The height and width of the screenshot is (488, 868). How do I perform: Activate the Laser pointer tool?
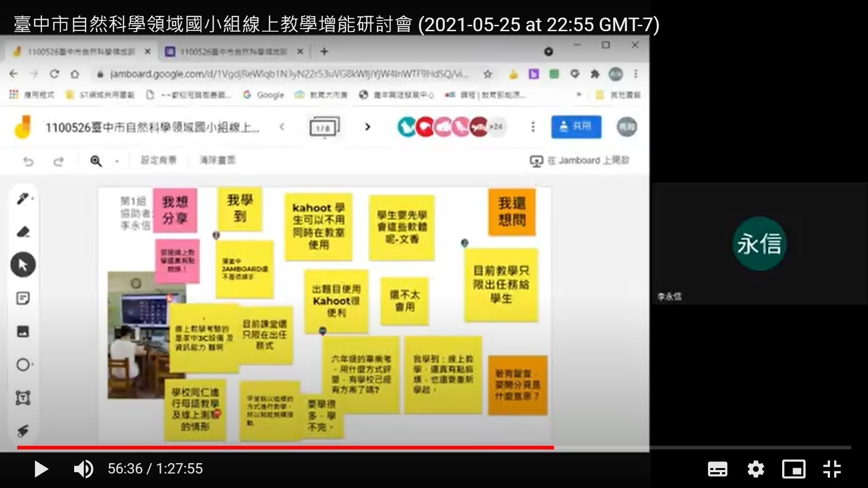coord(23,431)
